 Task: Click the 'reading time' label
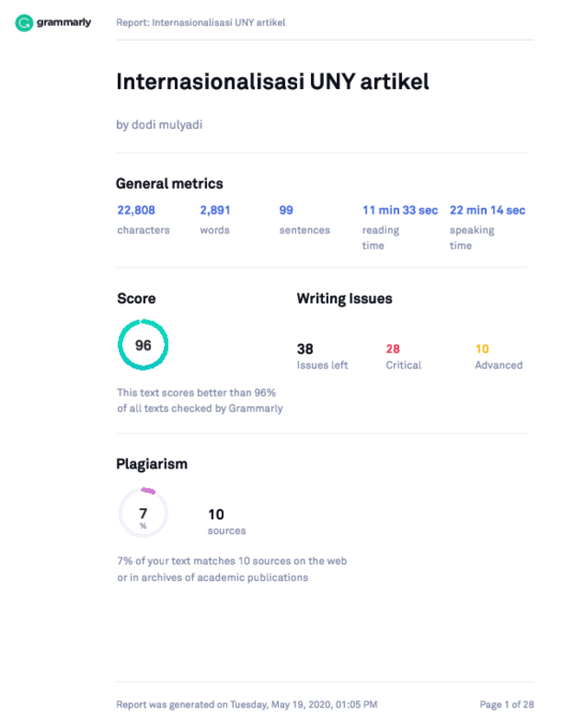pyautogui.click(x=381, y=238)
